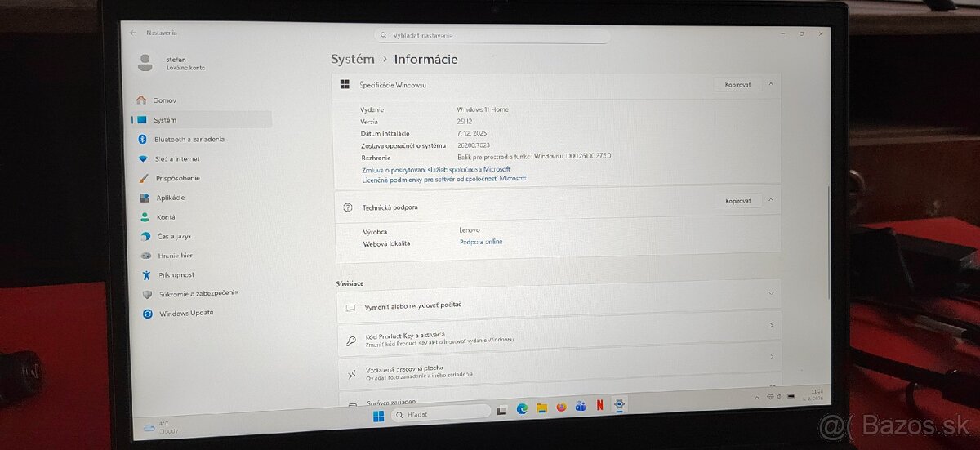Open Prispôsobenie personalization settings
Viewport: 980px width, 450px height.
[202, 178]
